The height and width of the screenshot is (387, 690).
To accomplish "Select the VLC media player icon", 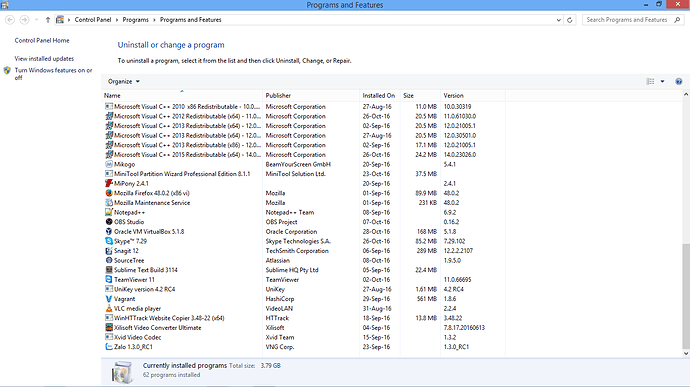I will coord(109,308).
